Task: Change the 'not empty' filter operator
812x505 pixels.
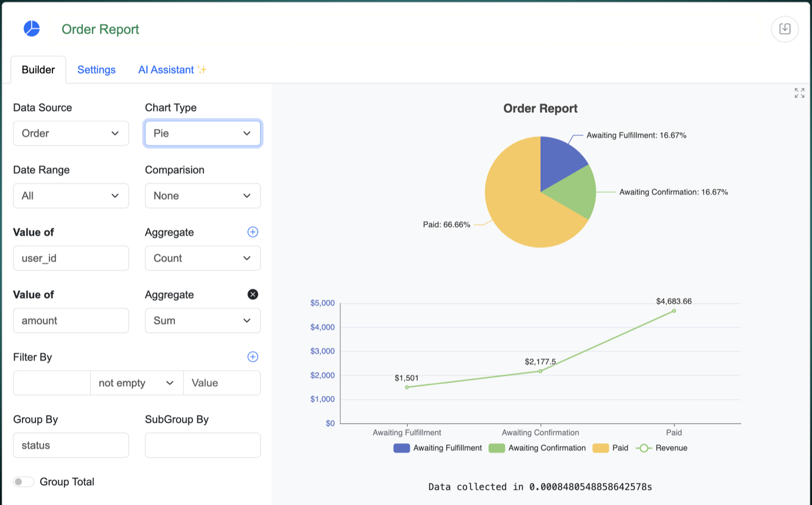Action: (x=136, y=383)
